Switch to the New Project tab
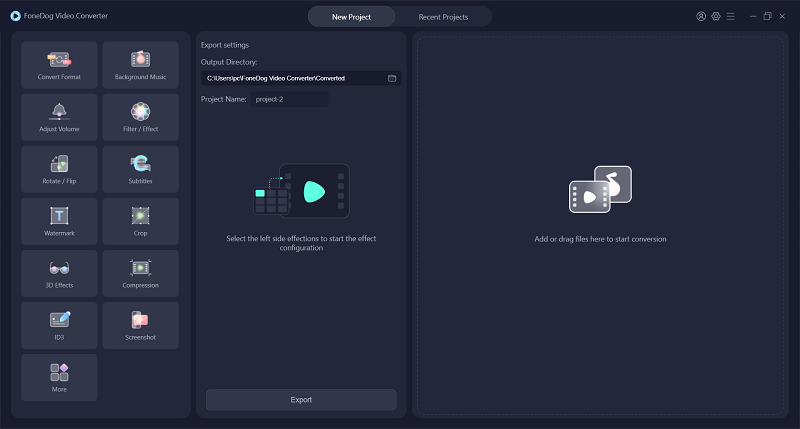800x429 pixels. tap(351, 17)
